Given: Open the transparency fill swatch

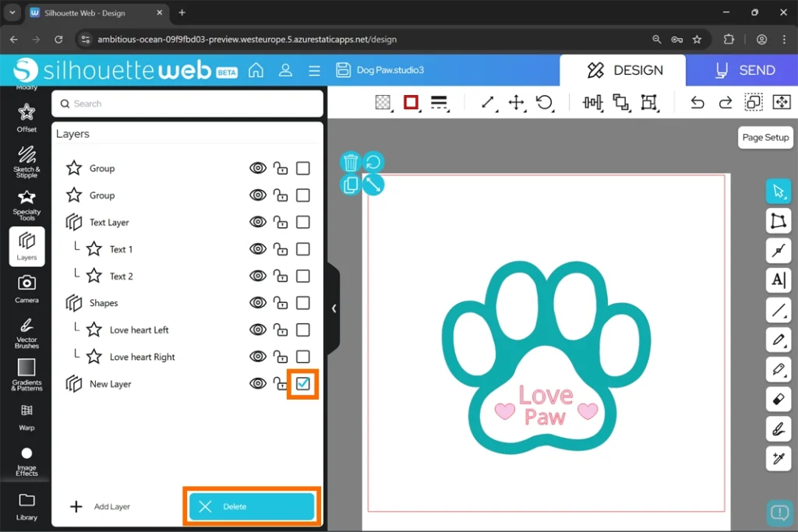Looking at the screenshot, I should (x=383, y=103).
